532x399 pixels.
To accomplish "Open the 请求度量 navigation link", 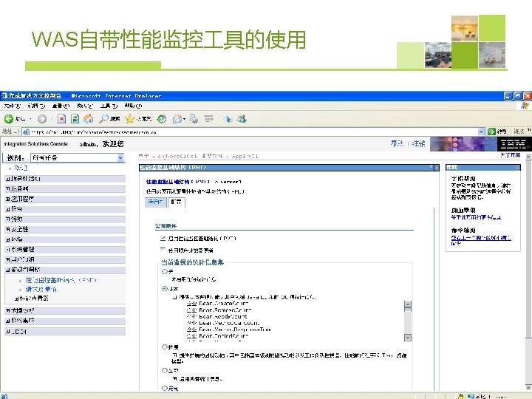I will tap(41, 289).
